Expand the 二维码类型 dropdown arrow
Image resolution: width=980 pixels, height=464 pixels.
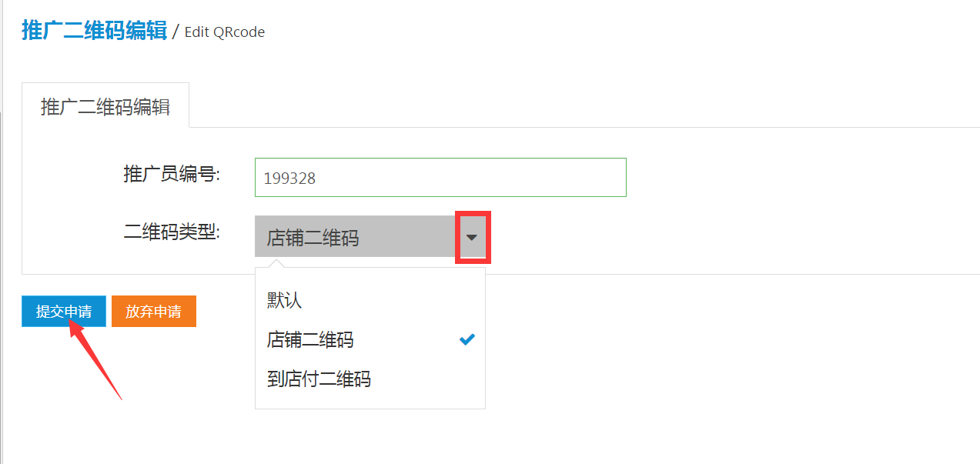click(473, 238)
